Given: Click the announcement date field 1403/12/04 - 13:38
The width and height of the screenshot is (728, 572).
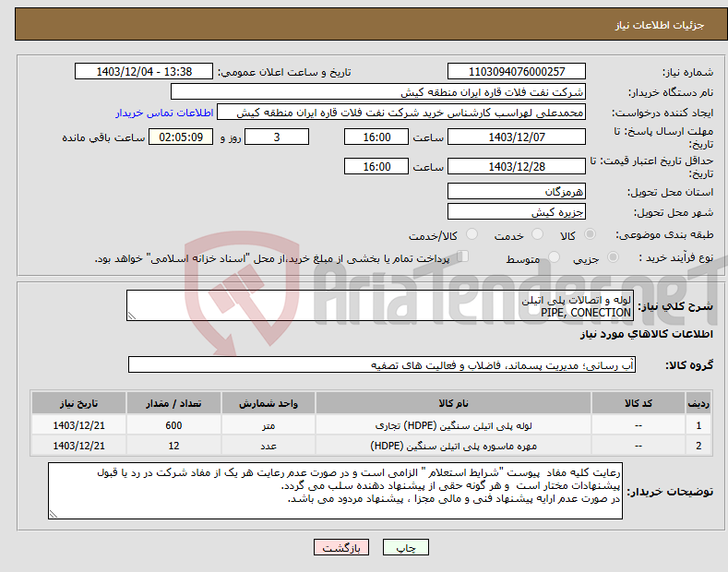Looking at the screenshot, I should point(144,72).
